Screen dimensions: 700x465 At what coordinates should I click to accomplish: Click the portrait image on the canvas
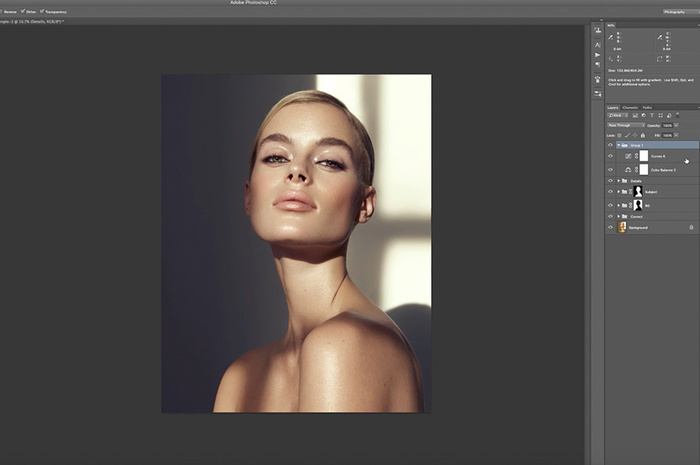[x=296, y=243]
